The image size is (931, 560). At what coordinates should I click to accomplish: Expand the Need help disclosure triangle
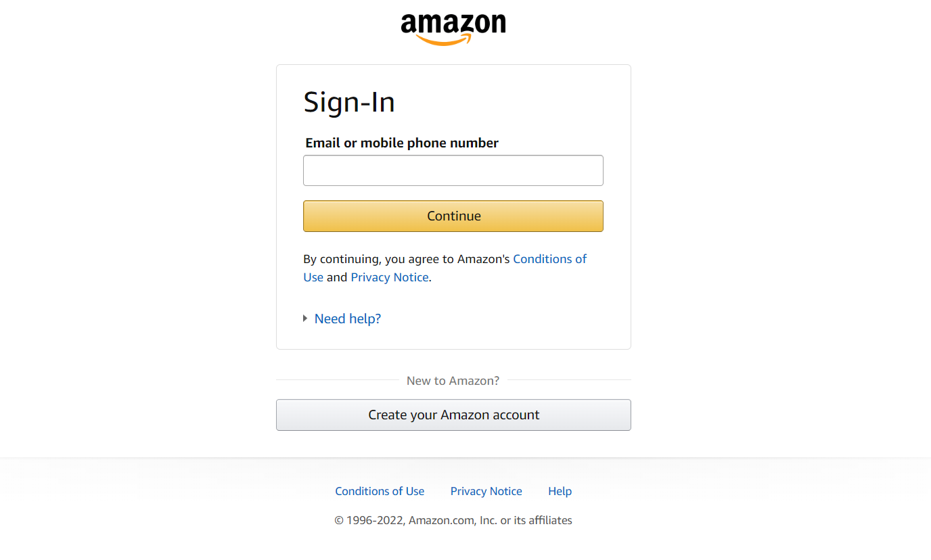[305, 319]
